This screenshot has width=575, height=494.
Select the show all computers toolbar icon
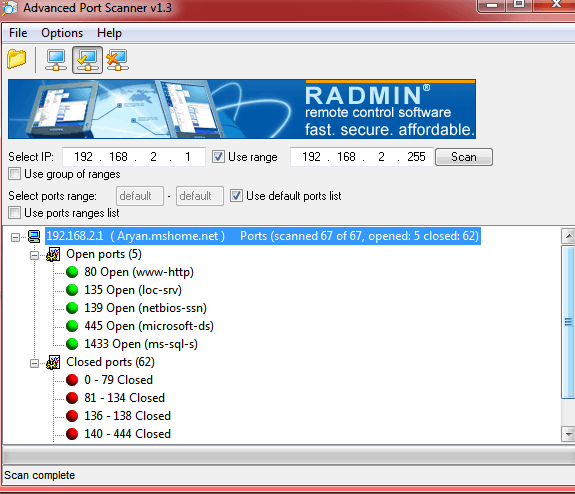(56, 60)
